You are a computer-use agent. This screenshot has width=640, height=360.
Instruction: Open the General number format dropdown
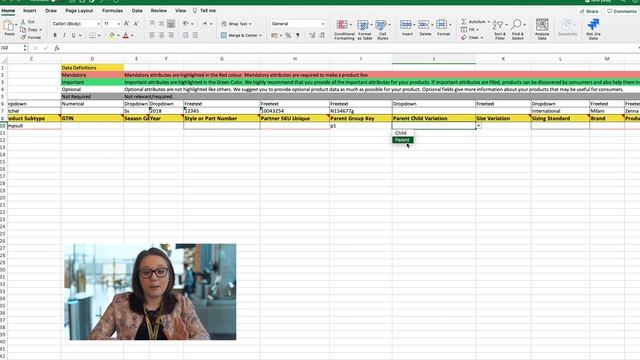point(322,24)
